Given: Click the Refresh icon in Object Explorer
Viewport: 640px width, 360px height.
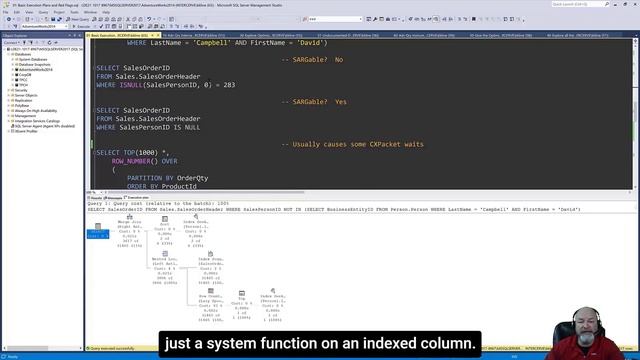Looking at the screenshot, I should click(49, 42).
